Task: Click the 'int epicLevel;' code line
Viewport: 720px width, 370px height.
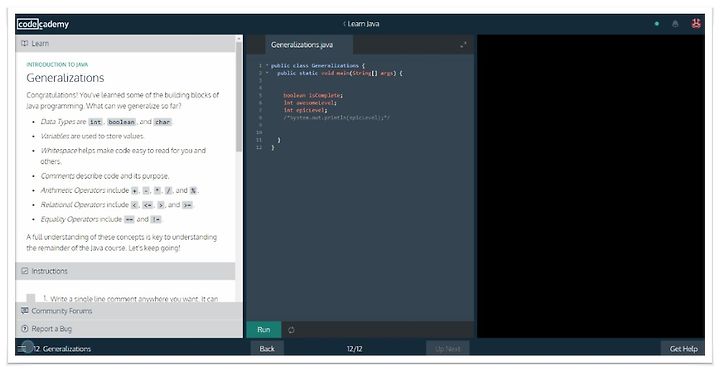Action: coord(305,110)
